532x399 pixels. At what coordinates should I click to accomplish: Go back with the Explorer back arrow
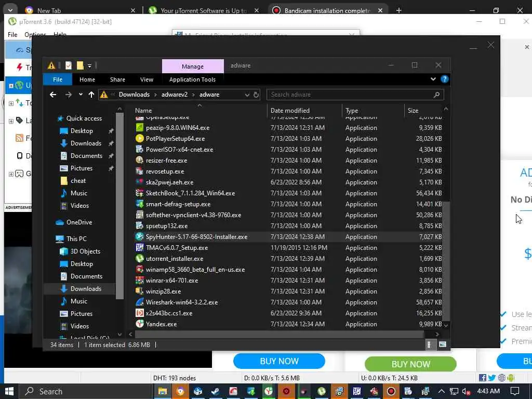point(53,95)
